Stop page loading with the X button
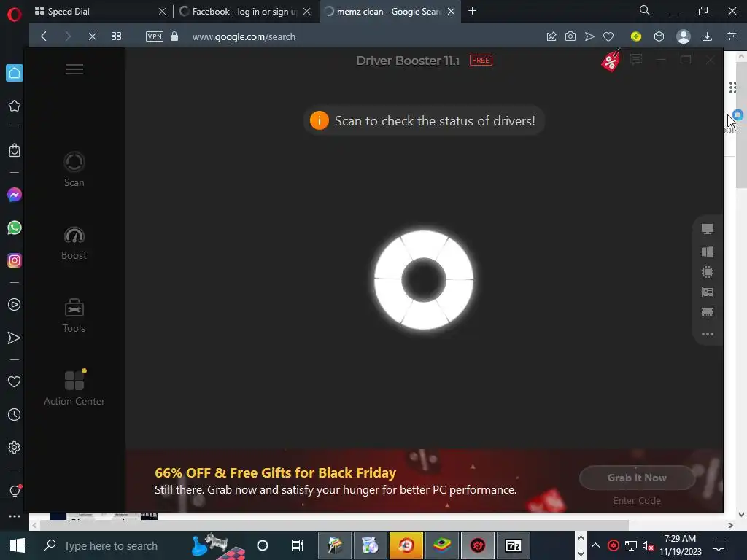This screenshot has width=747, height=560. (x=93, y=36)
